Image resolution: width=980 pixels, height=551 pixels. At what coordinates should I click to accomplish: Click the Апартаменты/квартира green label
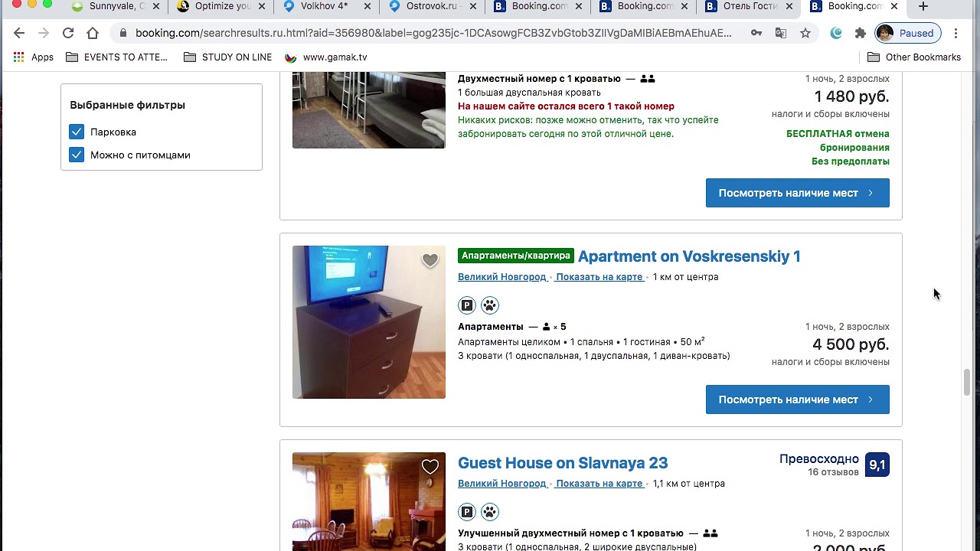point(516,256)
